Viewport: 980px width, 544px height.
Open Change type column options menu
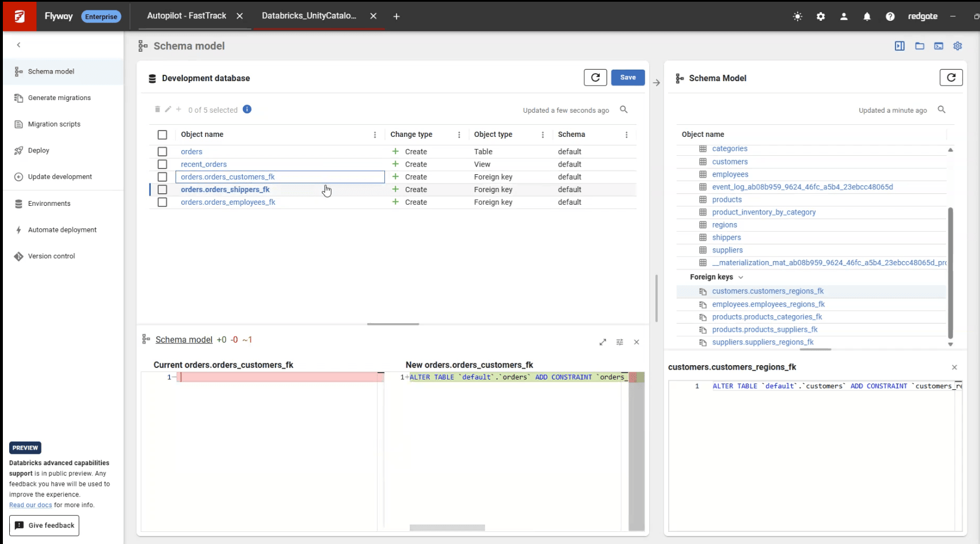459,135
